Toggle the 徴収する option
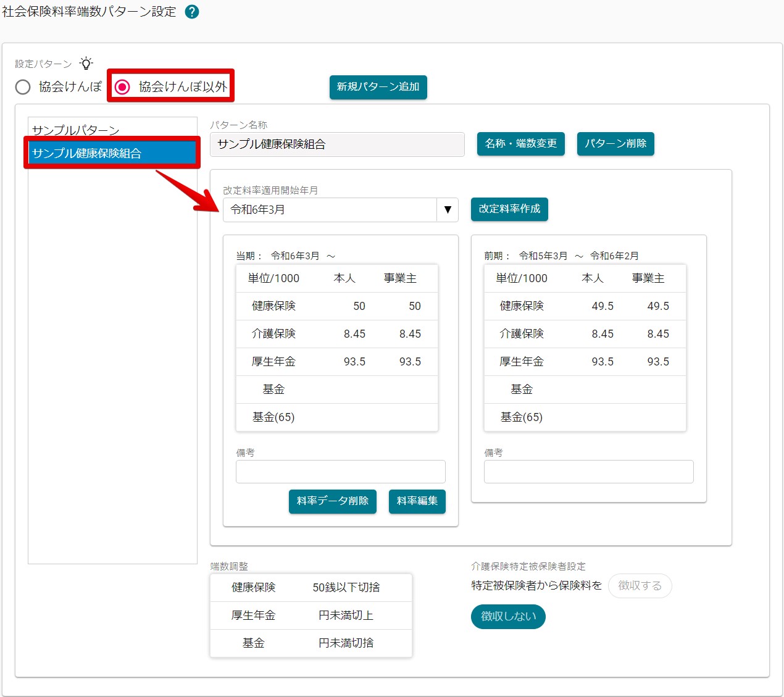Image resolution: width=784 pixels, height=697 pixels. click(x=640, y=586)
